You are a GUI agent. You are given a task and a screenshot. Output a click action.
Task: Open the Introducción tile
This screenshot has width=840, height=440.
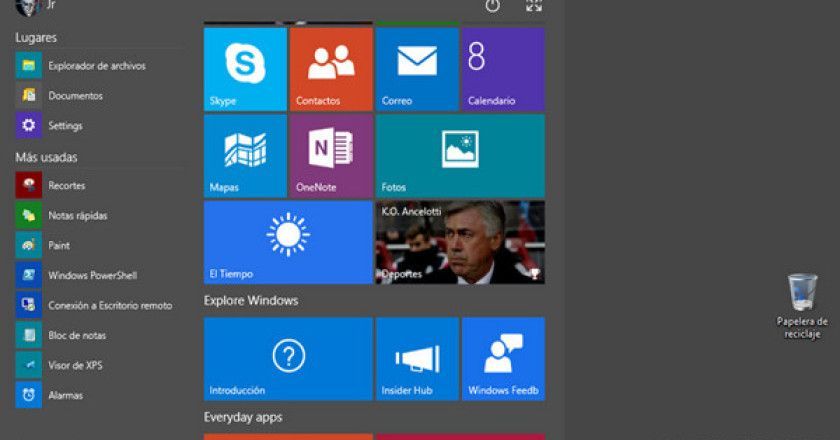[x=288, y=359]
